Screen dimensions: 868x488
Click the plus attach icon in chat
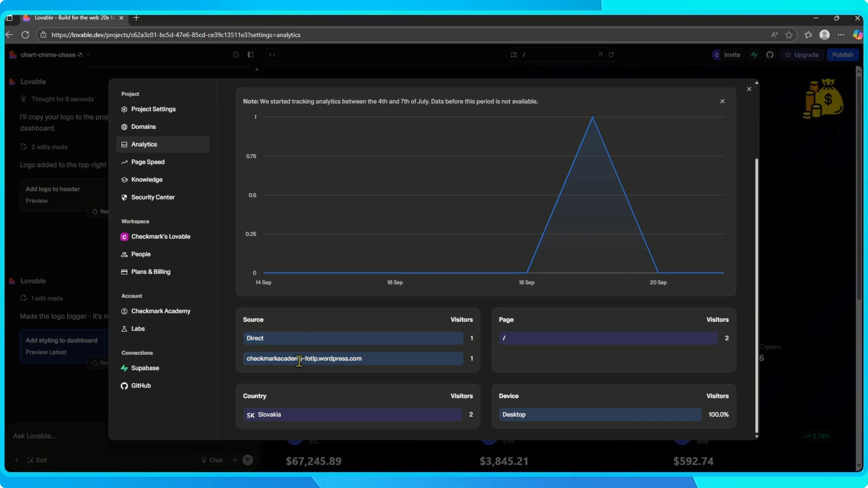coord(17,460)
